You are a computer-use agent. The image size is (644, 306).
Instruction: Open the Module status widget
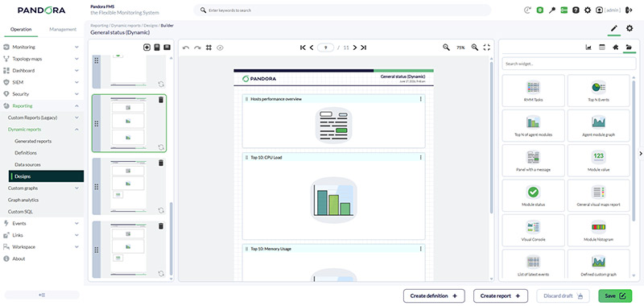pyautogui.click(x=533, y=196)
